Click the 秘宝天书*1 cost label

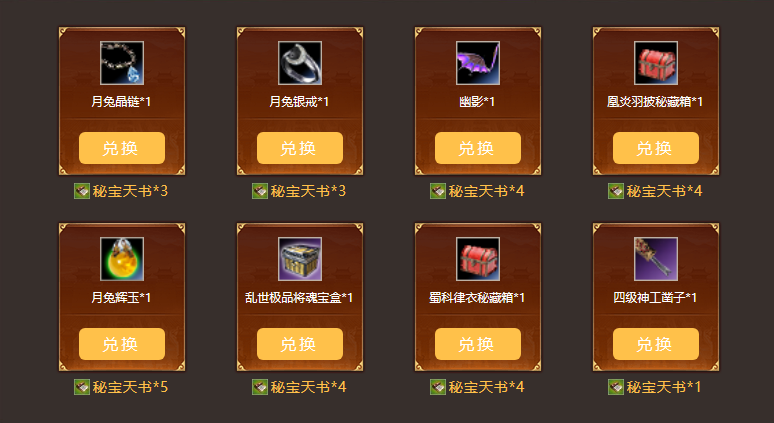[x=664, y=387]
